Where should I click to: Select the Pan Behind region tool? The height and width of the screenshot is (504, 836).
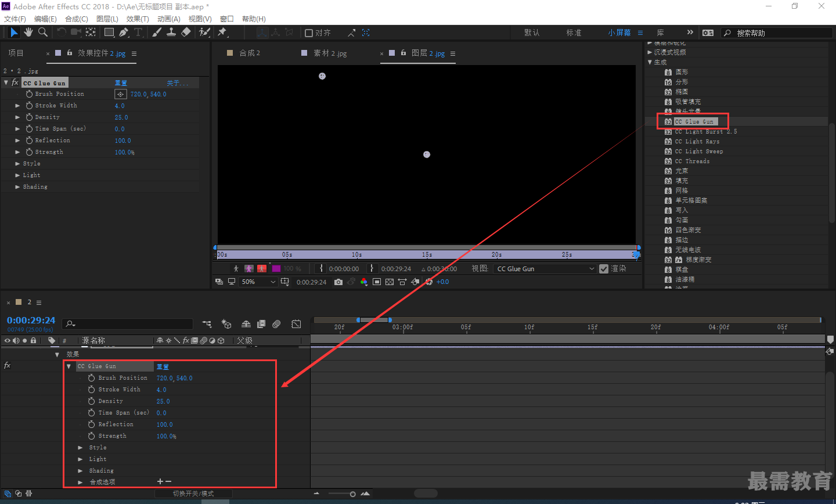91,33
